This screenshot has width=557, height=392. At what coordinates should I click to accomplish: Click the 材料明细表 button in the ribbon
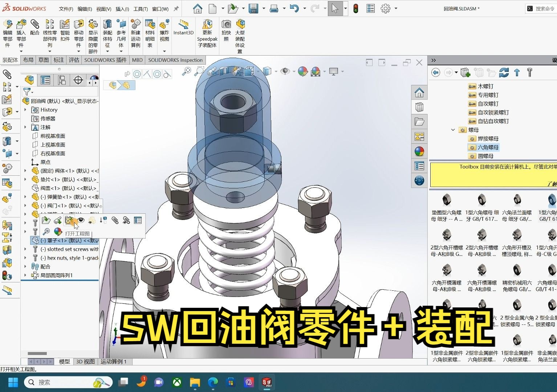[x=150, y=33]
